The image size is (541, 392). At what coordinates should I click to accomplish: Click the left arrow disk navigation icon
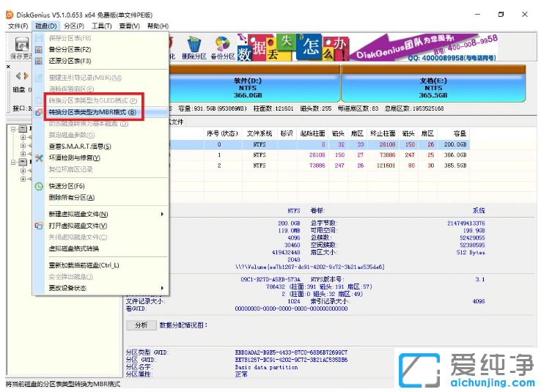pos(17,76)
